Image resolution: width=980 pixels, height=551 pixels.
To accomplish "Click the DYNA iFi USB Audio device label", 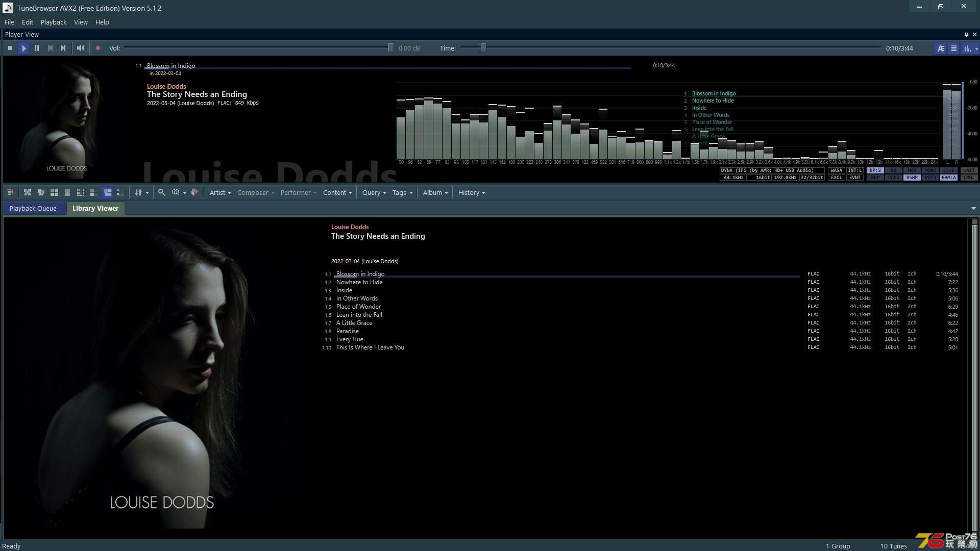I will click(772, 170).
